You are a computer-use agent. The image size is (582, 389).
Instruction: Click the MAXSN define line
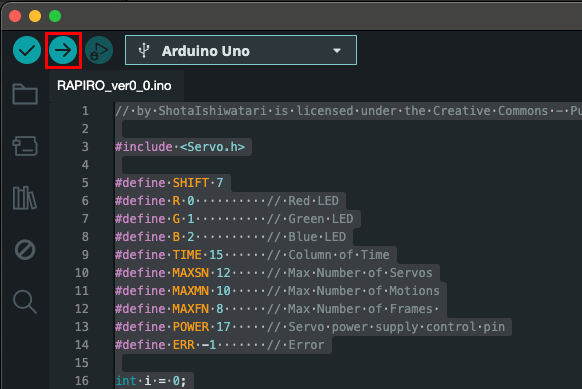[x=274, y=273]
